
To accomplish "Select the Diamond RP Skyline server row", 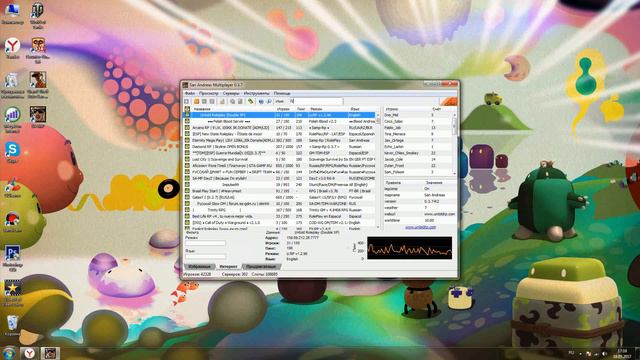I will click(x=280, y=147).
